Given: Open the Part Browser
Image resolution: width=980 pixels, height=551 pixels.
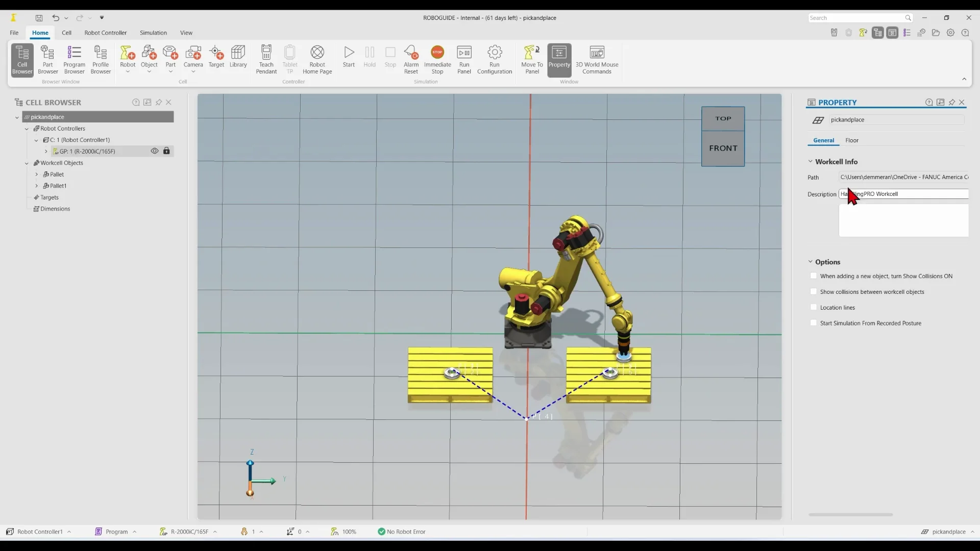Looking at the screenshot, I should click(x=47, y=60).
